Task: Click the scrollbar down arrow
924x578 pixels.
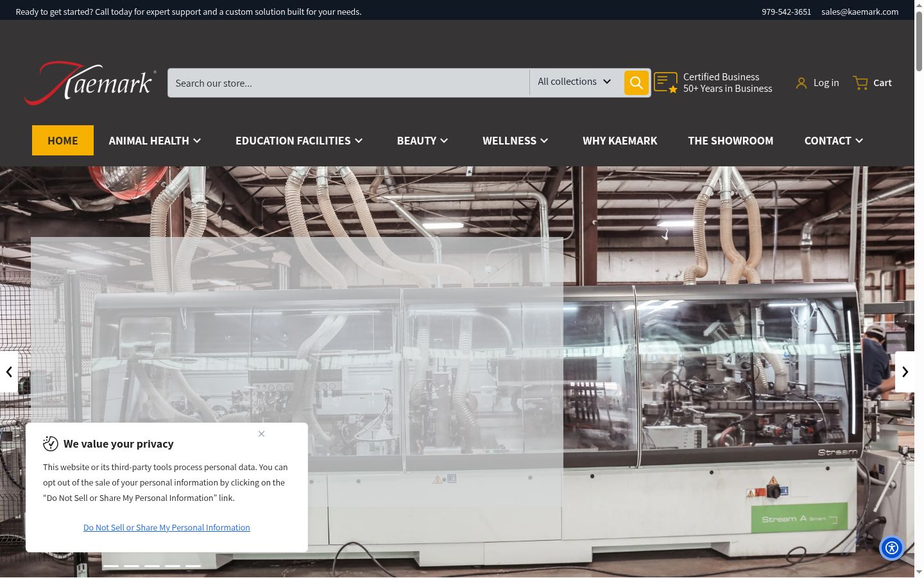Action: click(919, 572)
